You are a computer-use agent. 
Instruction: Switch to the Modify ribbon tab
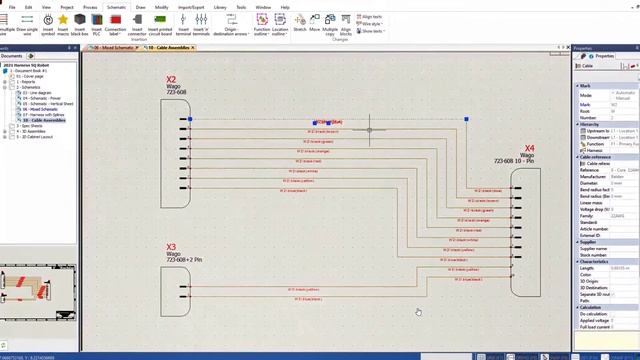coord(161,7)
